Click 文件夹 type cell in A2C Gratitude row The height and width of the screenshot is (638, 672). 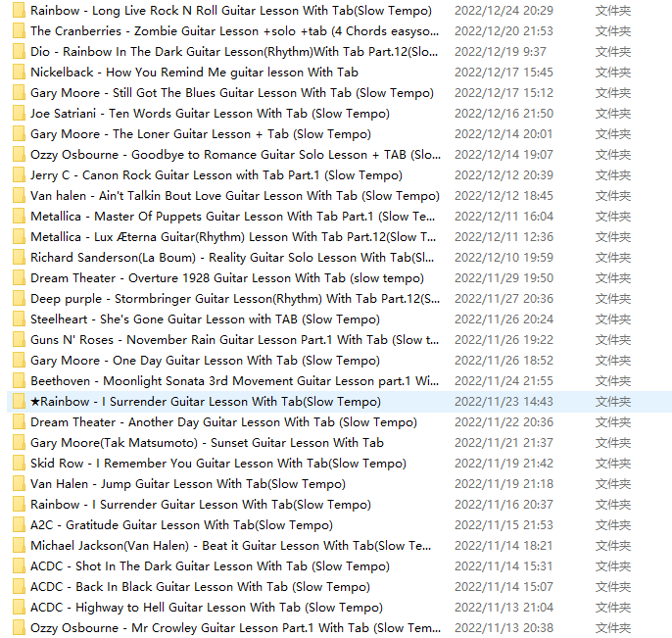613,525
